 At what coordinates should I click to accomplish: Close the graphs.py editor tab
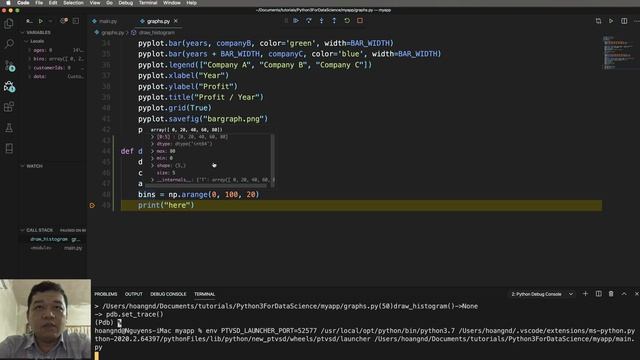176,21
